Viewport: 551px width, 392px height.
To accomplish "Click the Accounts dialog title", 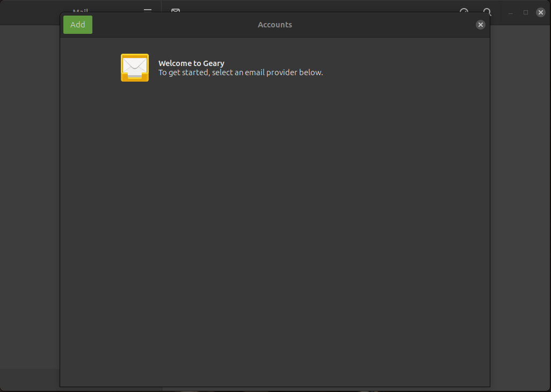I will (x=275, y=25).
